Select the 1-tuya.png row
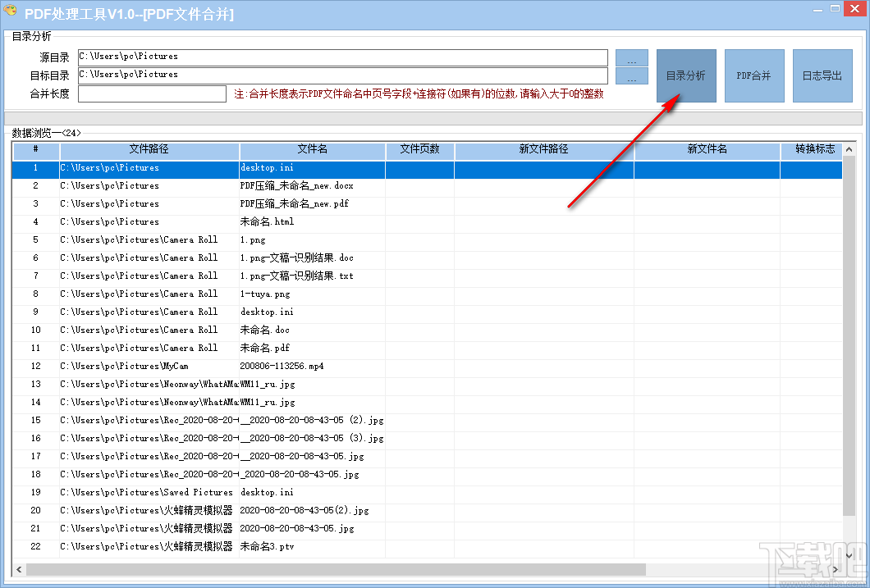This screenshot has height=588, width=870. pyautogui.click(x=428, y=294)
